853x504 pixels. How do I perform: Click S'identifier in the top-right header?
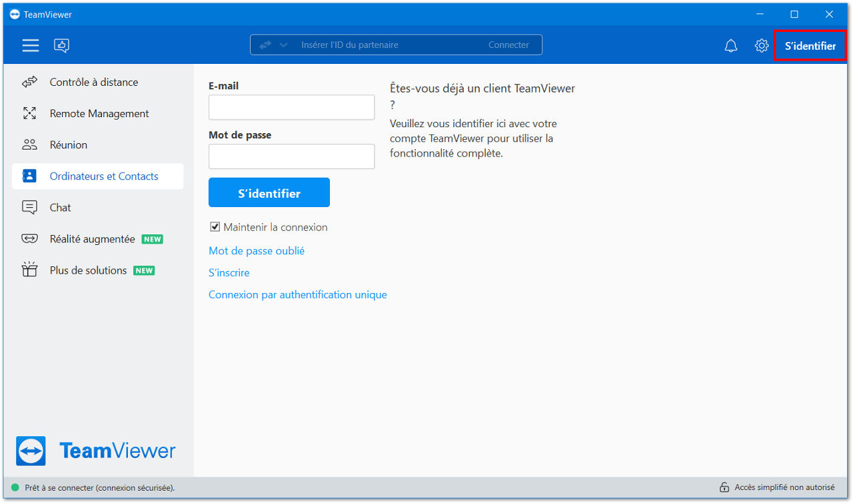pos(810,46)
